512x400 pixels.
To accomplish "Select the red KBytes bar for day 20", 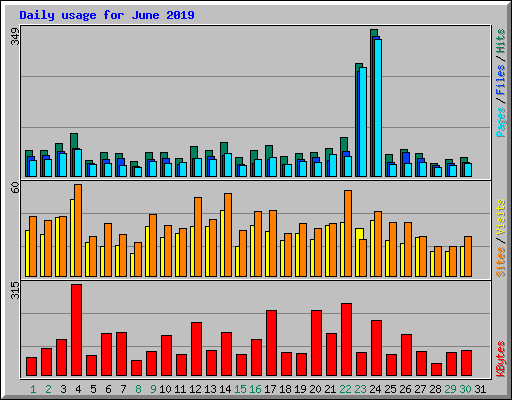I will pyautogui.click(x=316, y=343).
